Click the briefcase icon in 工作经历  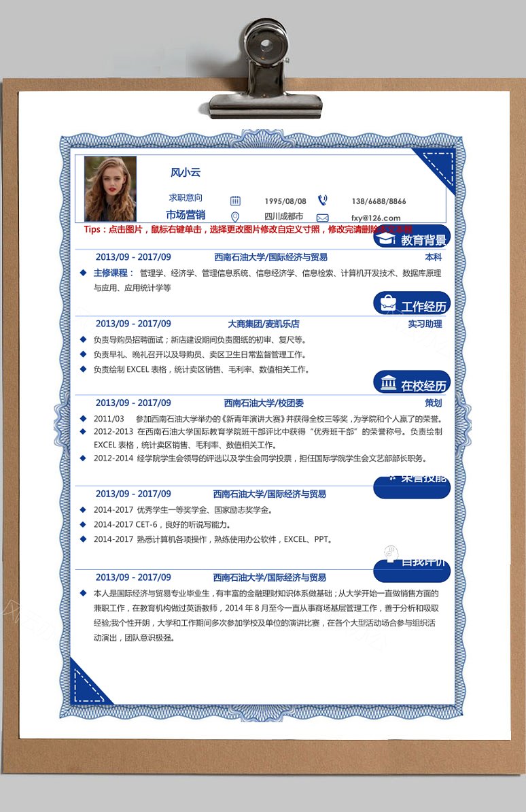tap(388, 303)
